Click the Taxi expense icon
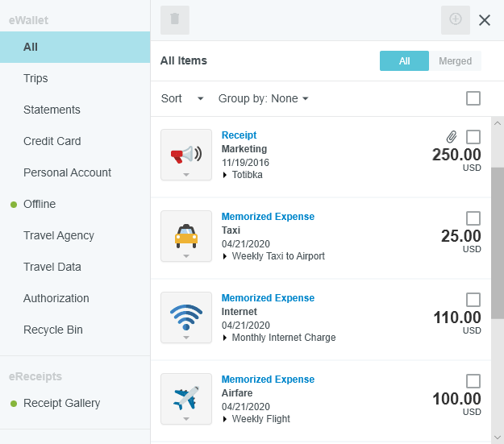 [186, 235]
